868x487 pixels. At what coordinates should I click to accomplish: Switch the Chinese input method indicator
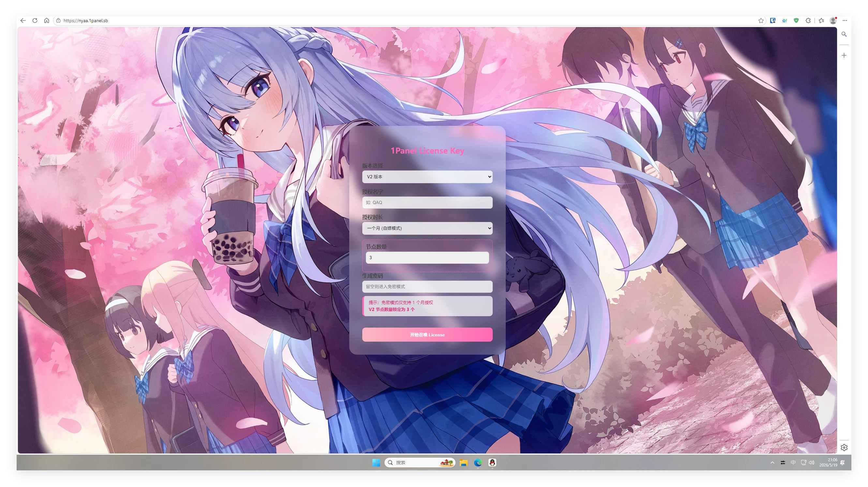793,463
